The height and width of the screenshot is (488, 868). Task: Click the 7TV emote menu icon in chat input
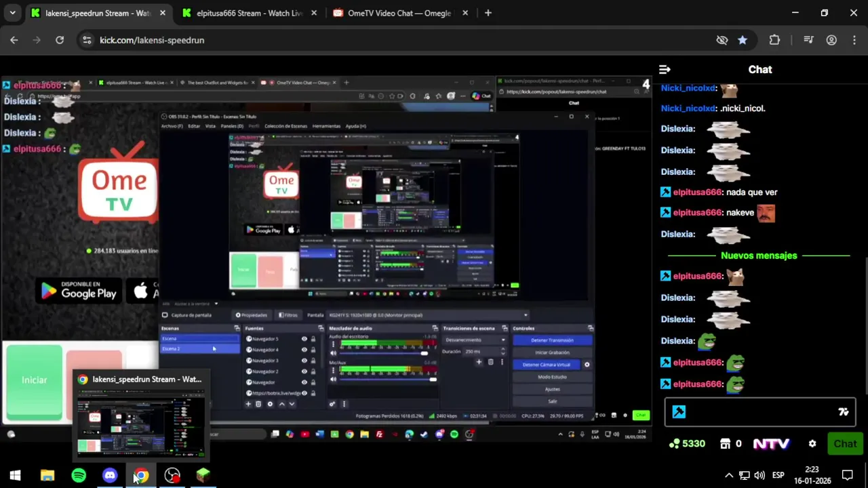(843, 412)
